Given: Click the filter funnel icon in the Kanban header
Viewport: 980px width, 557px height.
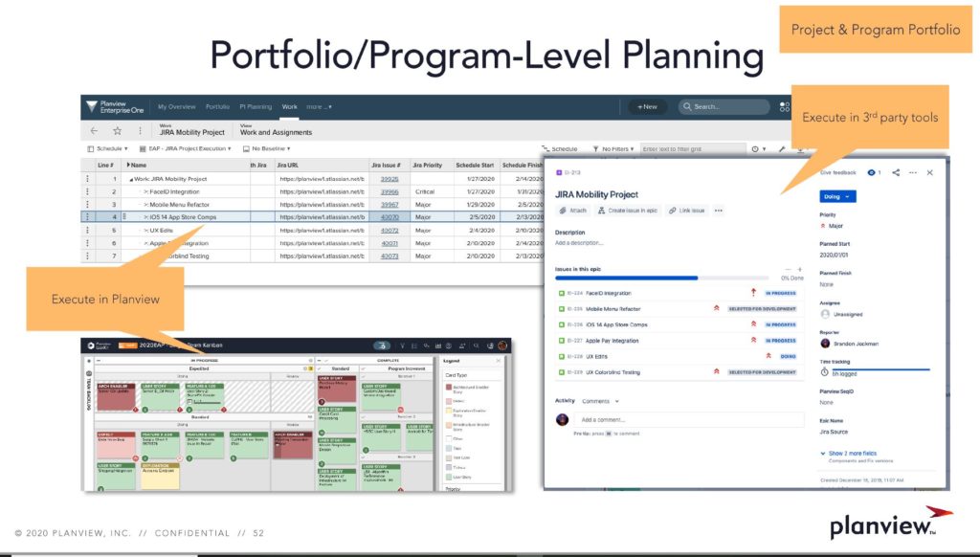Looking at the screenshot, I should click(x=402, y=345).
